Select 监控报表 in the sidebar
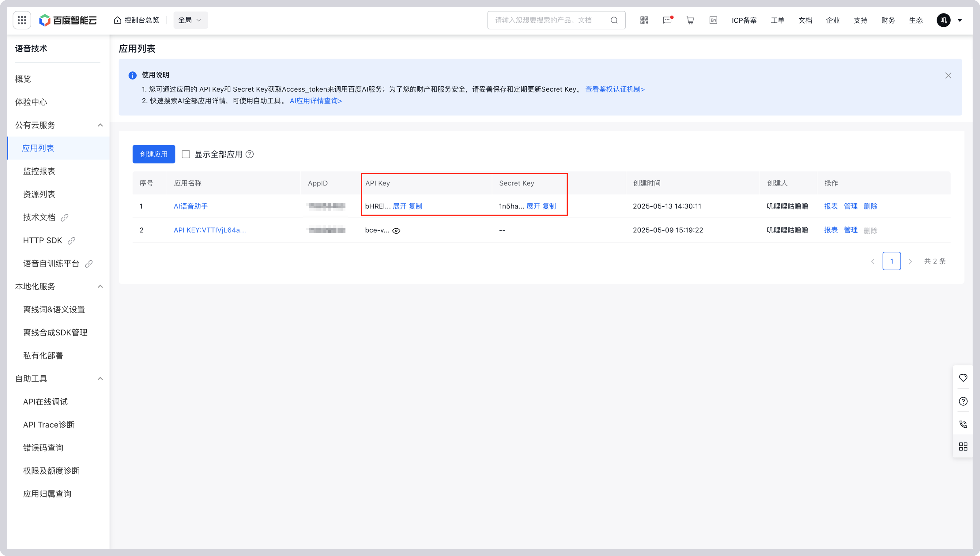 39,171
